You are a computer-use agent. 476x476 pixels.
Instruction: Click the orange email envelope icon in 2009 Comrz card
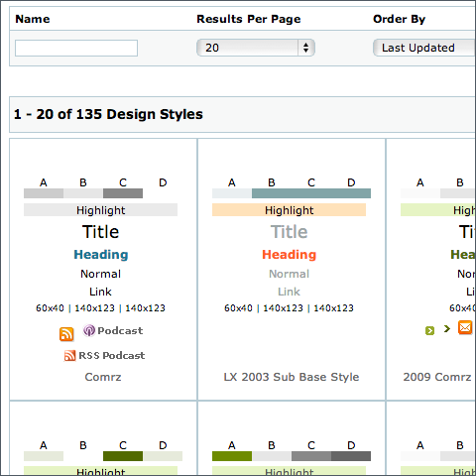tap(465, 327)
